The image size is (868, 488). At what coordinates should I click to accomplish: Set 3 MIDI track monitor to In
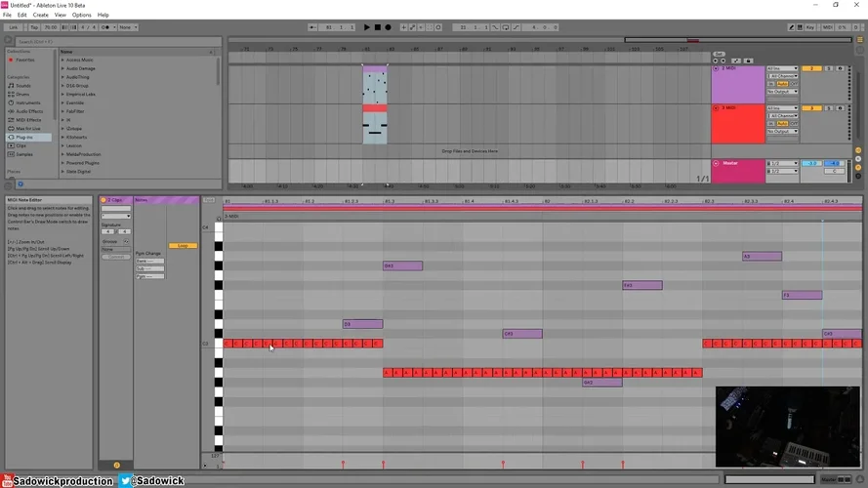point(771,123)
